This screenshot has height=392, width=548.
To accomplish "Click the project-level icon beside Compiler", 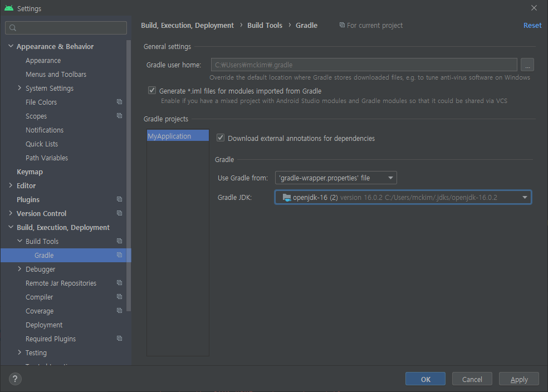I will tap(120, 297).
